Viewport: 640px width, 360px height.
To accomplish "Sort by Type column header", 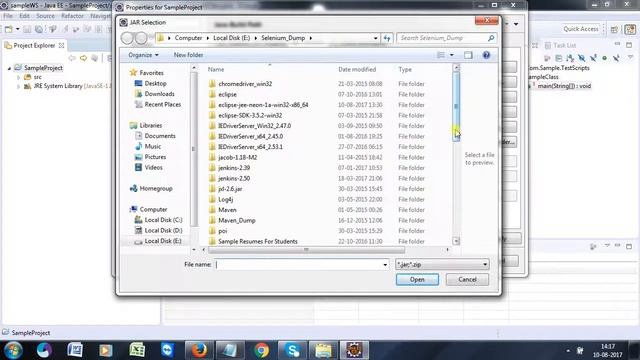I will point(405,70).
